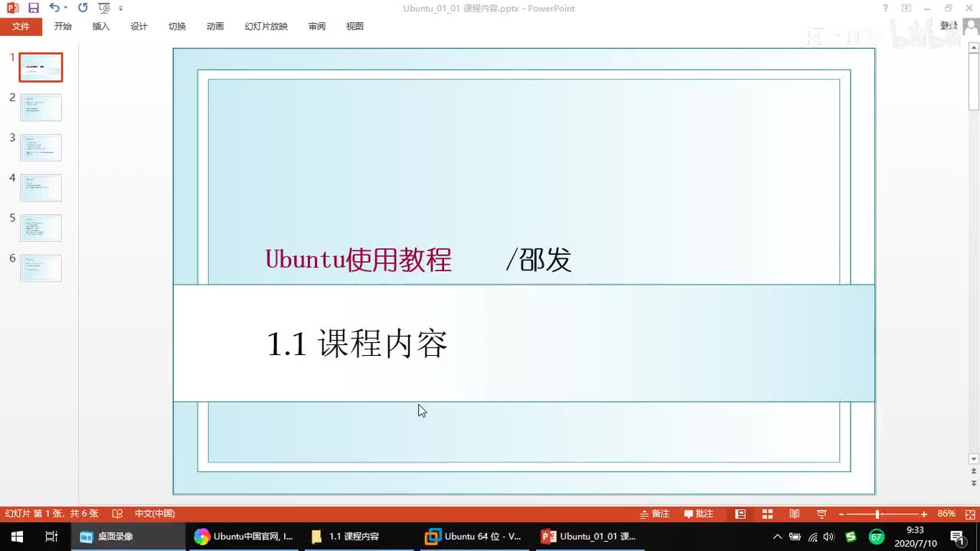This screenshot has width=980, height=551.
Task: Open the 动画 (Animations) ribbon tab
Action: point(215,26)
